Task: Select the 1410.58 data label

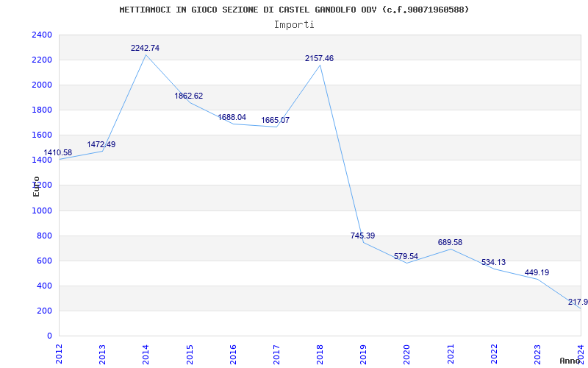Action: (58, 153)
